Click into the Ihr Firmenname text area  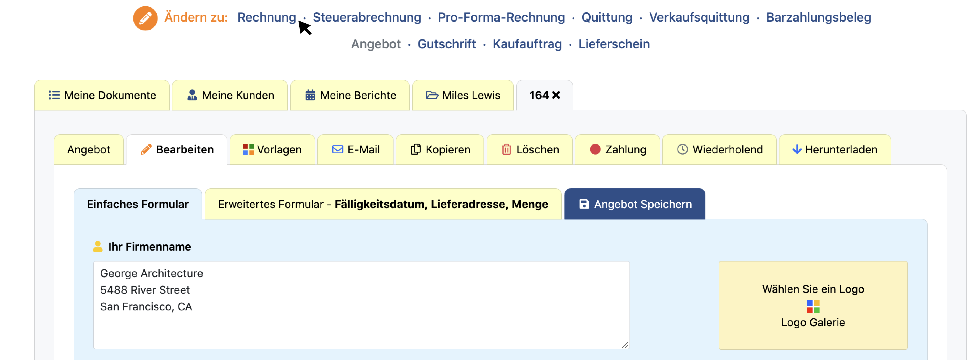[x=361, y=305]
